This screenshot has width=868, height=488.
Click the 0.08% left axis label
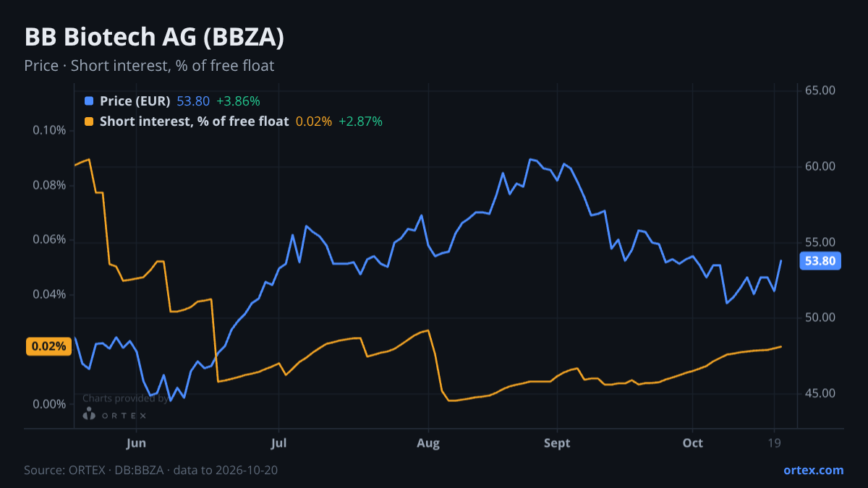tap(49, 185)
